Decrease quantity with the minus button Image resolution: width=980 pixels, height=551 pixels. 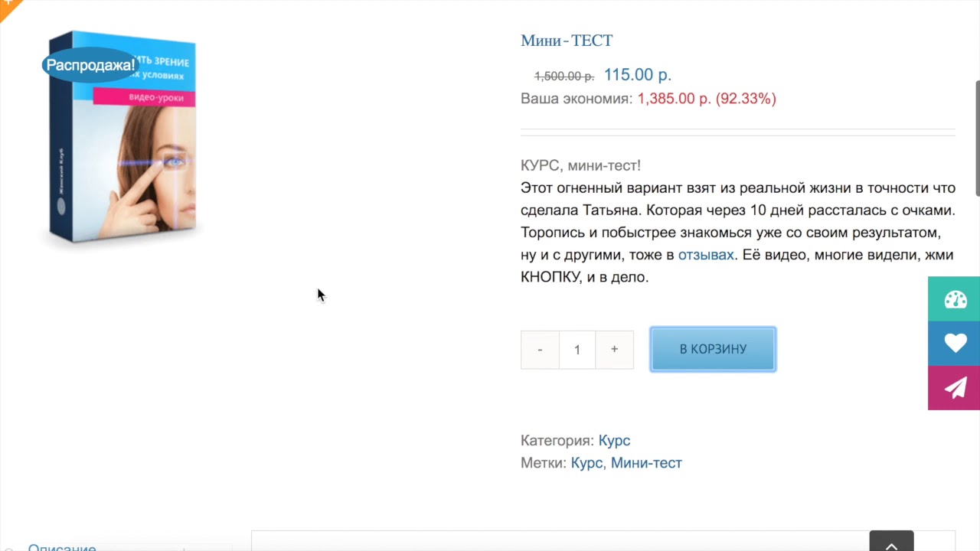[x=540, y=350]
